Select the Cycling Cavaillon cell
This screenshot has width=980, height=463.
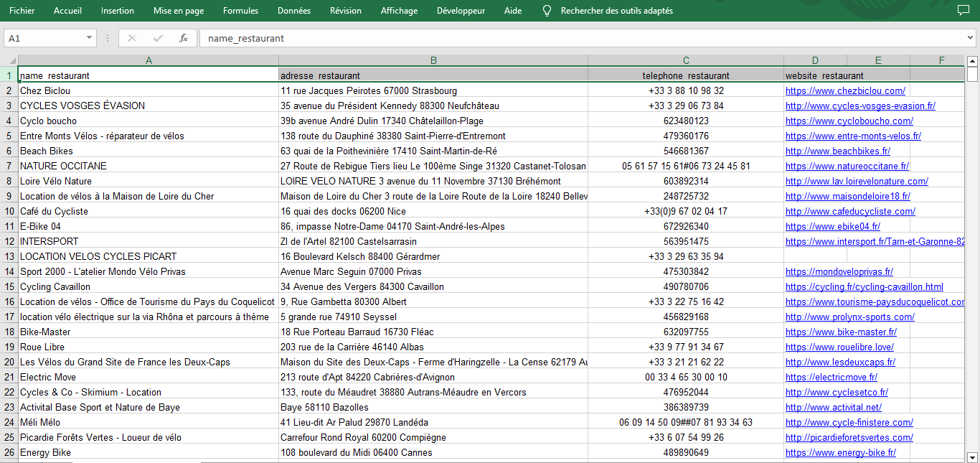pos(149,287)
